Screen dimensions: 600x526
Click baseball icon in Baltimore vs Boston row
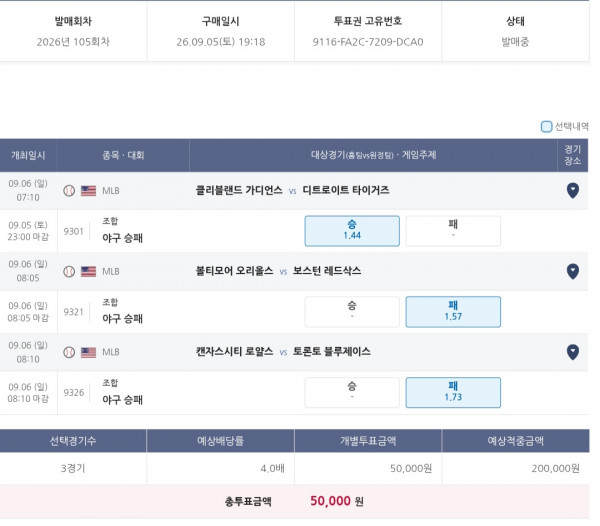(x=69, y=271)
